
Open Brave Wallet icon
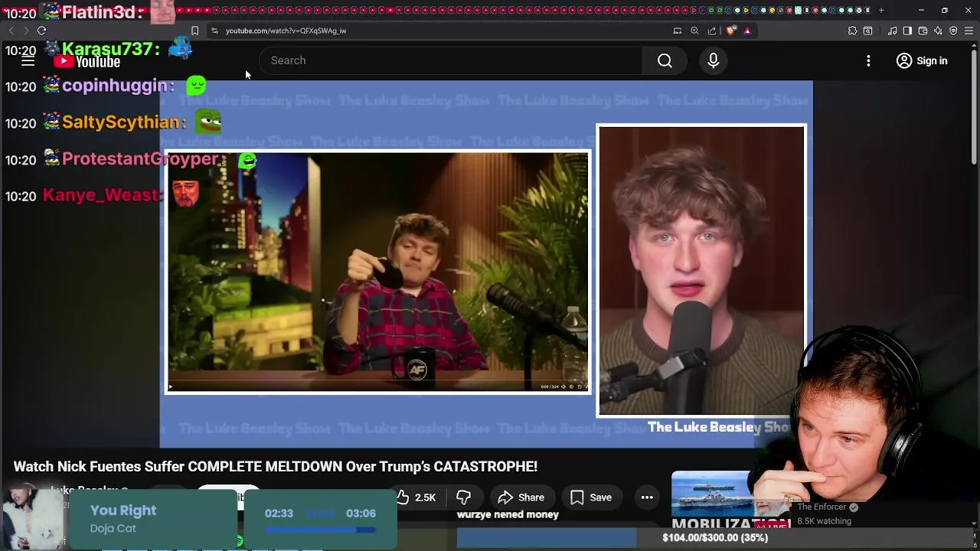click(x=923, y=31)
